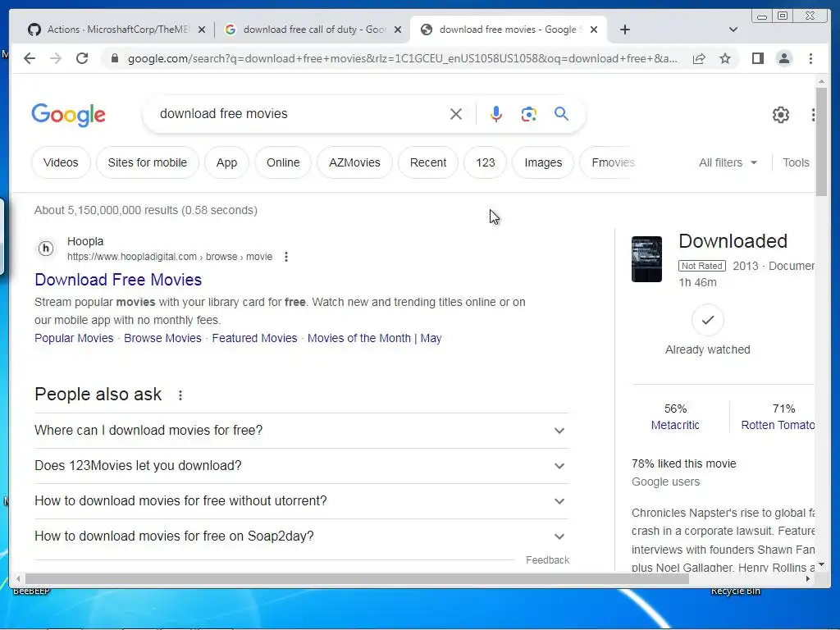Image resolution: width=840 pixels, height=630 pixels.
Task: Expand Where can I download movies for free?
Action: [x=302, y=430]
